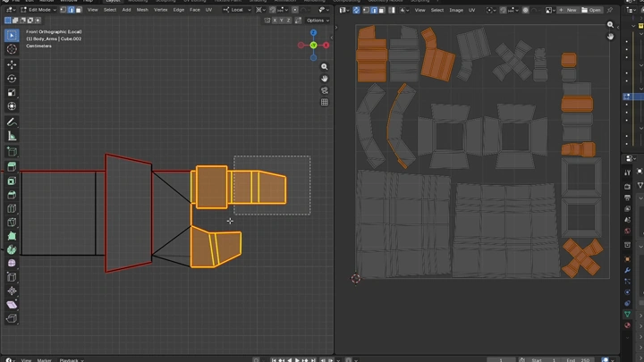Click the pin image icon in UV editor
This screenshot has width=644, height=362.
[610, 10]
